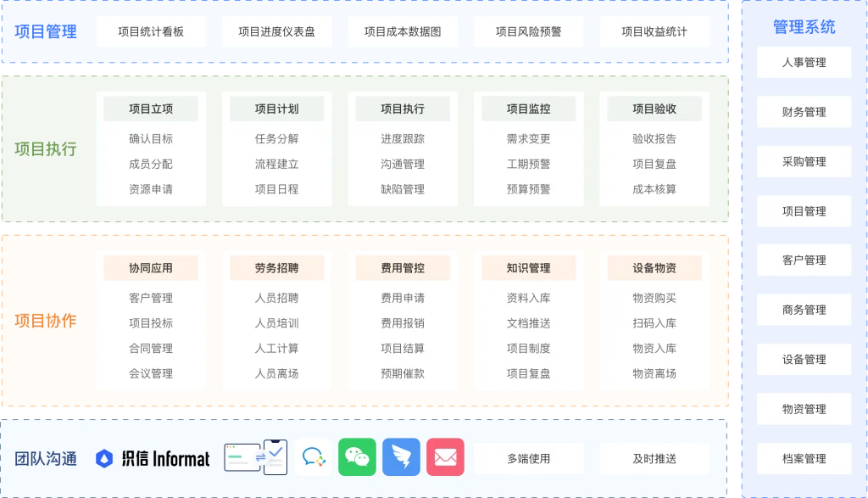Toggle the 项目风险预警 option
Image resolution: width=868 pixels, height=498 pixels.
click(528, 31)
